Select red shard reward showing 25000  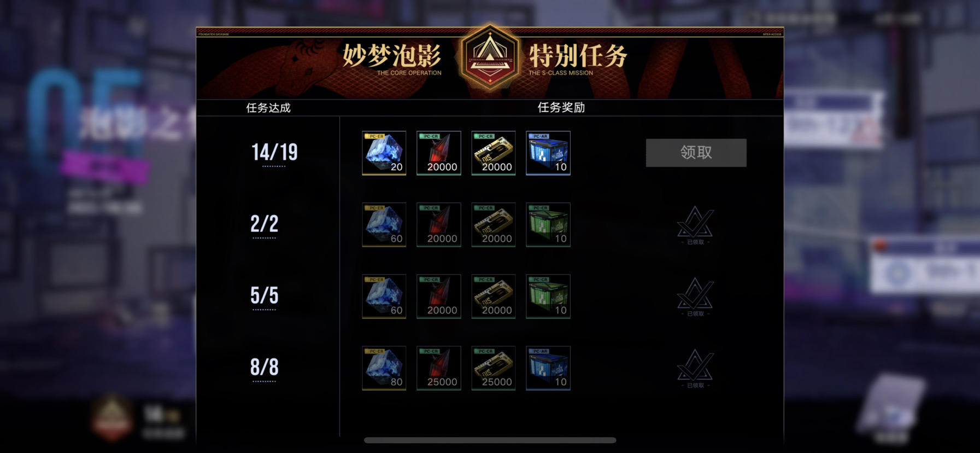coord(439,368)
